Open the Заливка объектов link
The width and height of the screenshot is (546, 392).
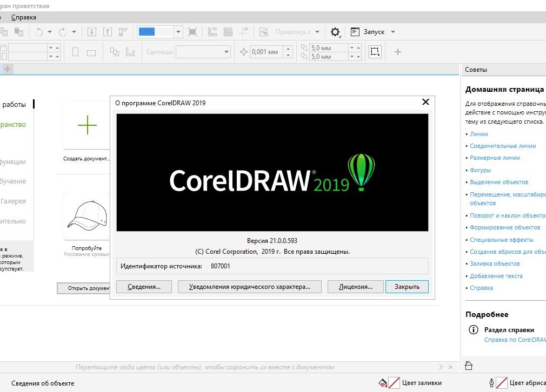(495, 263)
